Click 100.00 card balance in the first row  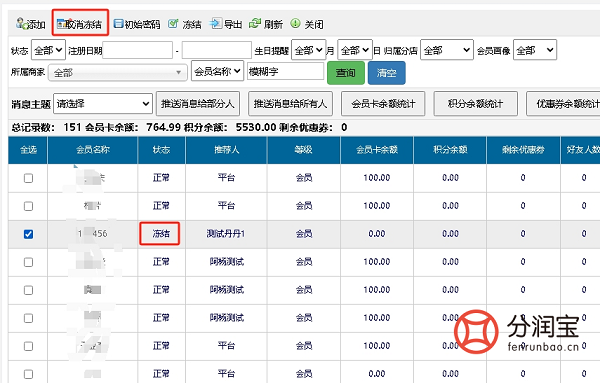click(x=377, y=178)
